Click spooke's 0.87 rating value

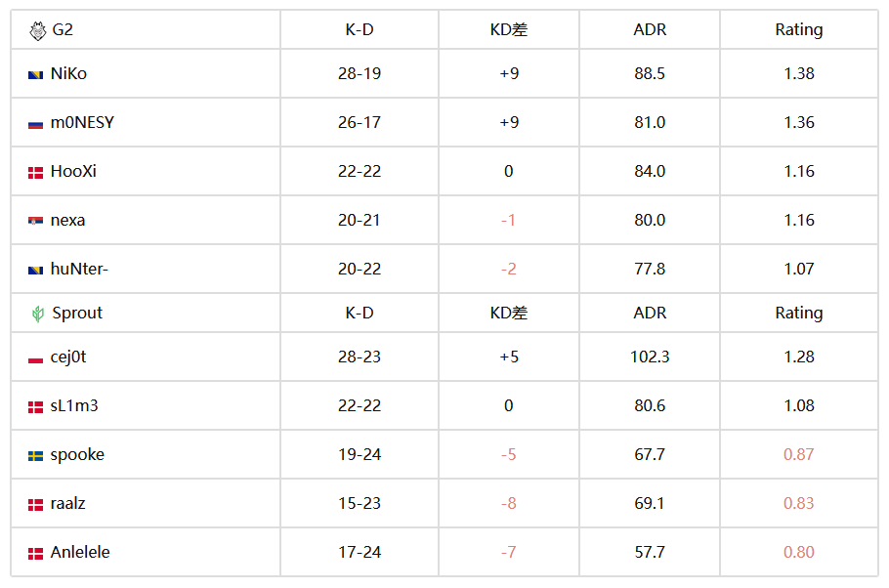tap(799, 454)
